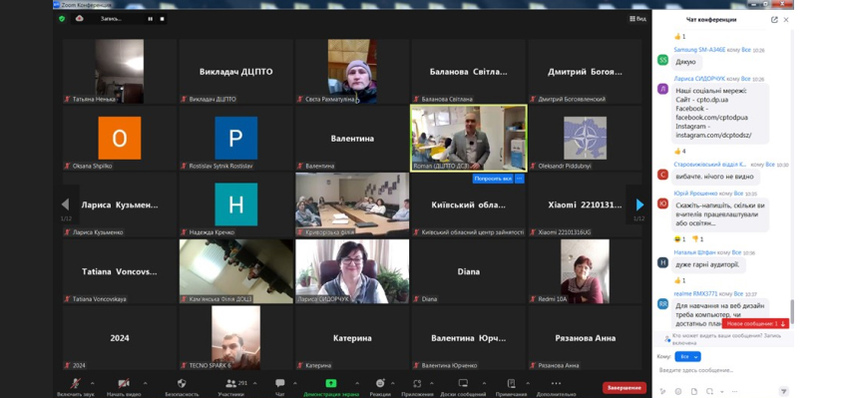Start Демонстрация экрана screen sharing

tap(331, 387)
